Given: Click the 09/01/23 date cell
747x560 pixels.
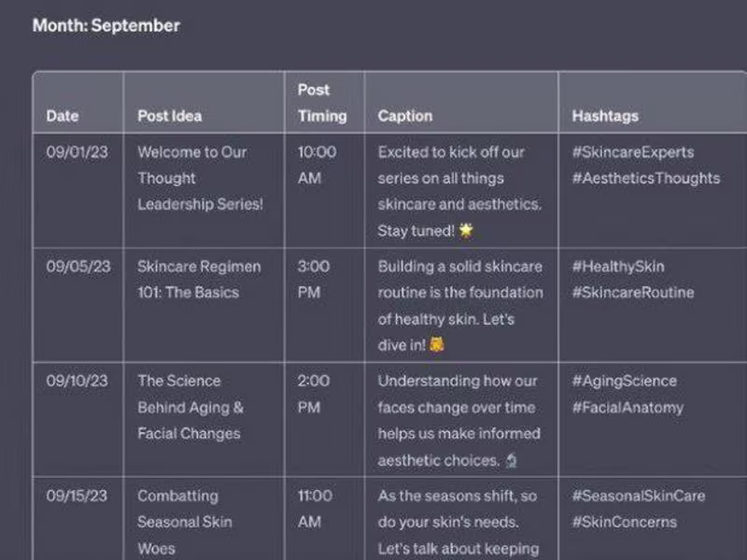Looking at the screenshot, I should pos(77,152).
